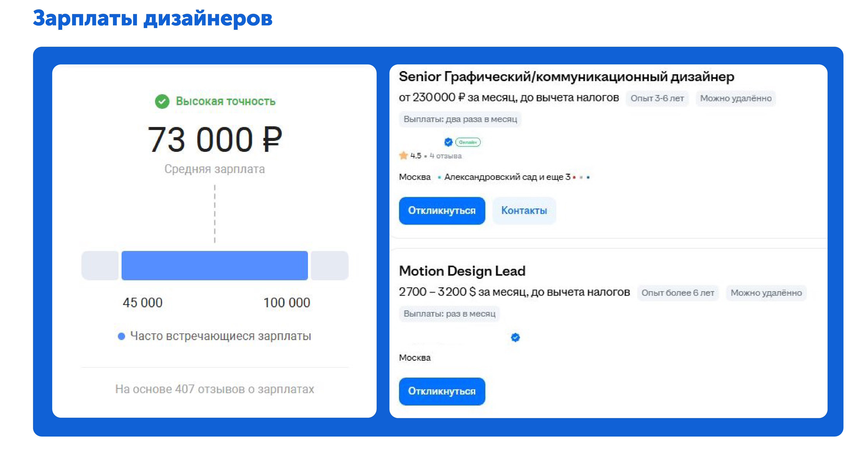Viewport: 868px width, 454px height.
Task: Select the 'Опыт более 6 лет' tag
Action: point(678,292)
